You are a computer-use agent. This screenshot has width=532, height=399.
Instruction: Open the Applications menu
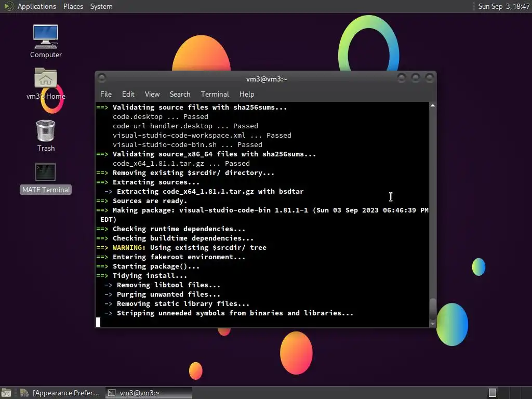(37, 6)
